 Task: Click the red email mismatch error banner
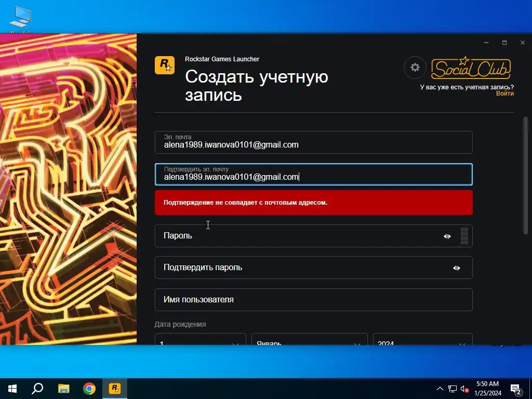[313, 203]
